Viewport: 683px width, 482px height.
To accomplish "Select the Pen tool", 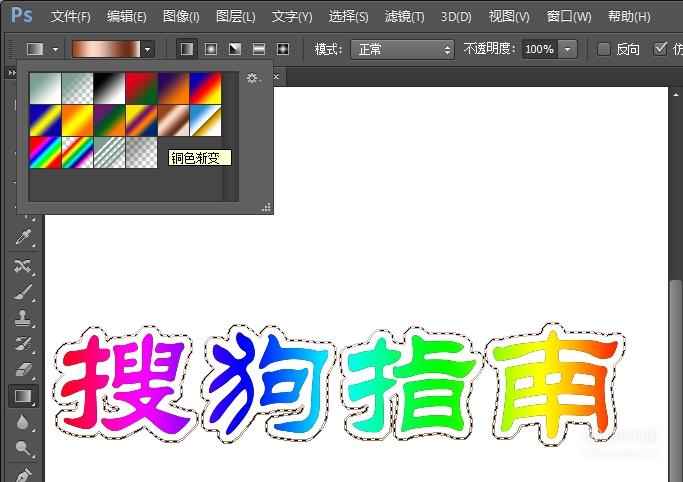I will click(x=23, y=474).
